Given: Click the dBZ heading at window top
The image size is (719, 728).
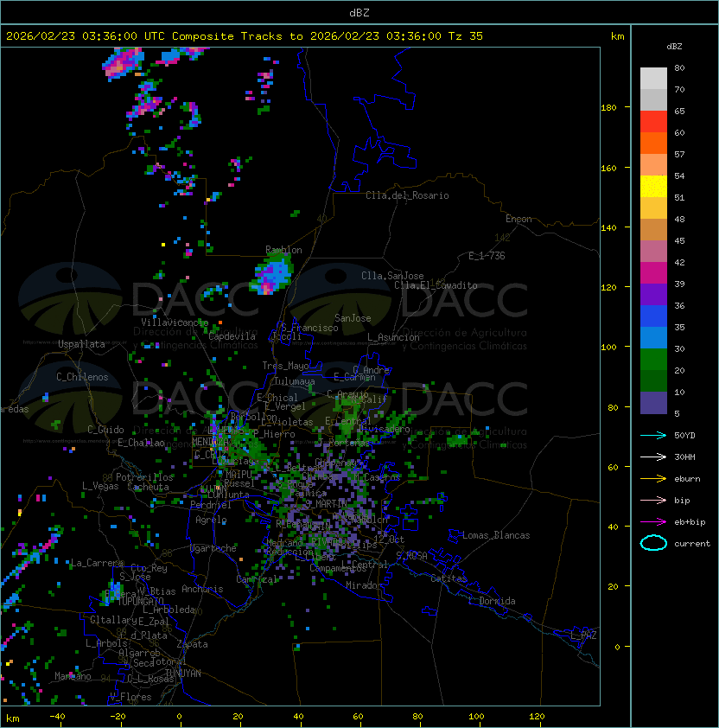Looking at the screenshot, I should tap(359, 13).
